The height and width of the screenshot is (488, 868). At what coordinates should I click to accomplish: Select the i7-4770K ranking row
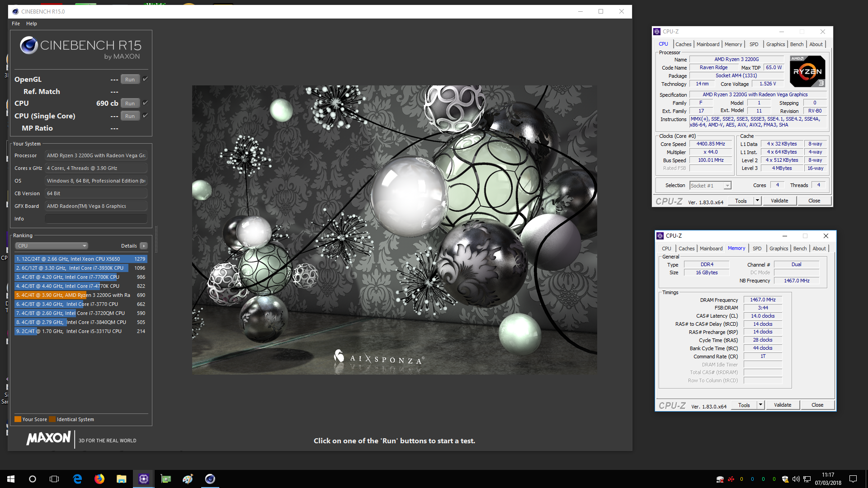tap(81, 286)
